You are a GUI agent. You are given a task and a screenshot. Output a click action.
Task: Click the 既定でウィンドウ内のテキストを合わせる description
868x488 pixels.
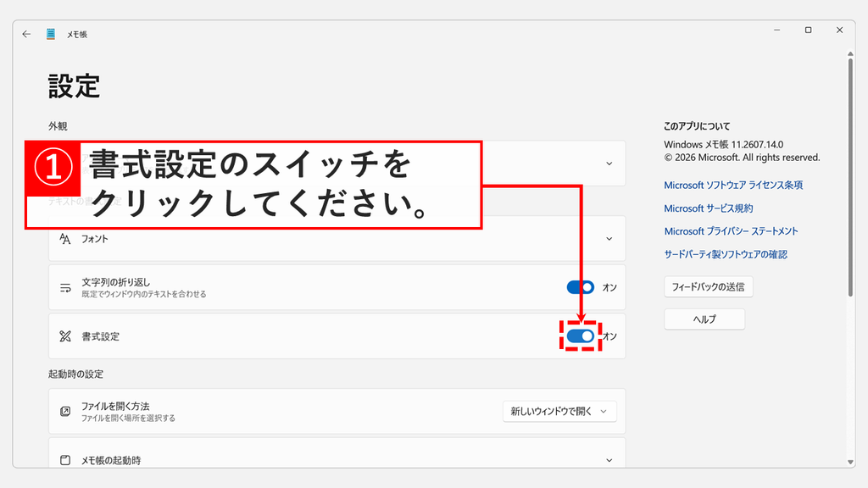point(144,294)
